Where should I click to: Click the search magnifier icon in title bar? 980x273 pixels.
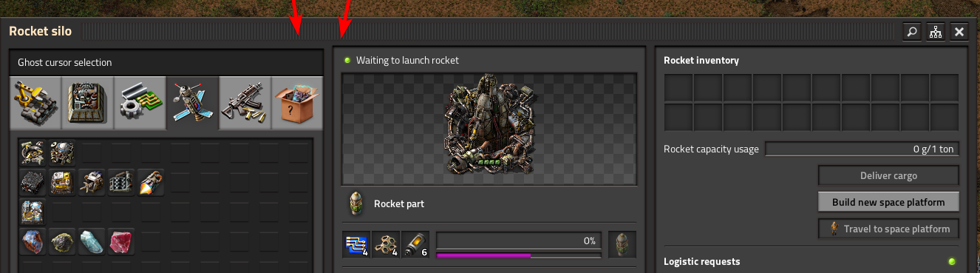tap(912, 32)
